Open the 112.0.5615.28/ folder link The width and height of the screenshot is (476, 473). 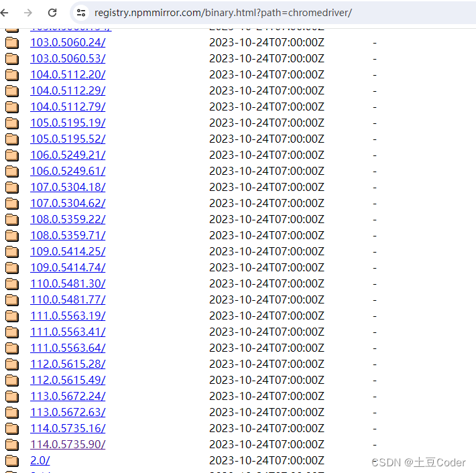coord(68,364)
